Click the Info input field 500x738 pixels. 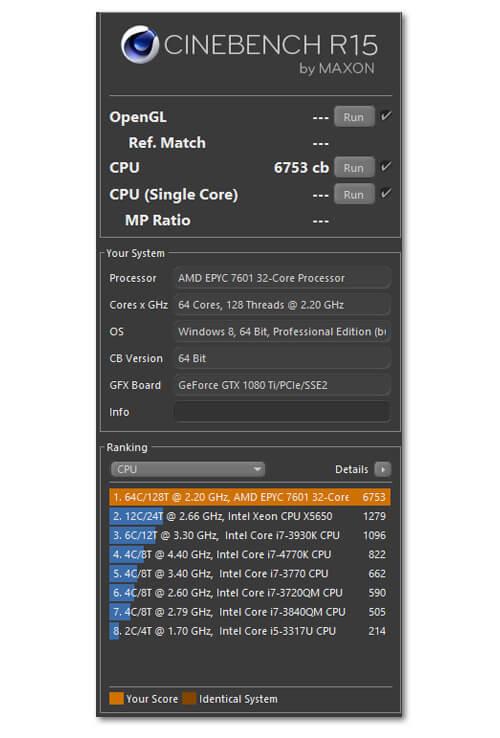(x=282, y=412)
